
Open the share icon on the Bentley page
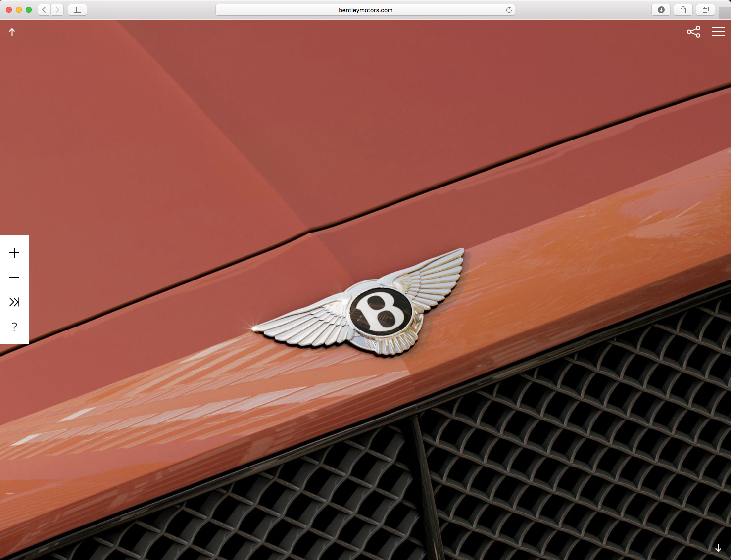coord(693,32)
